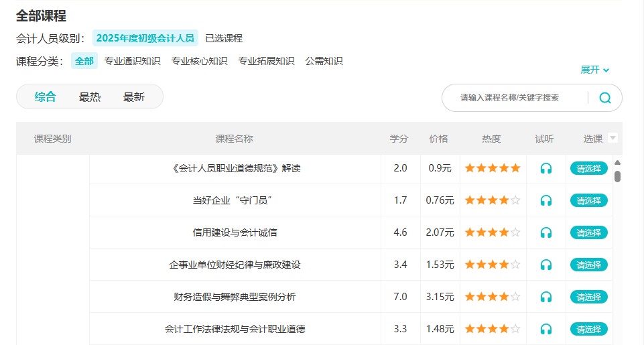Click 请选择 for 财务造假与舞弊典型案例分析
The height and width of the screenshot is (345, 644).
588,297
